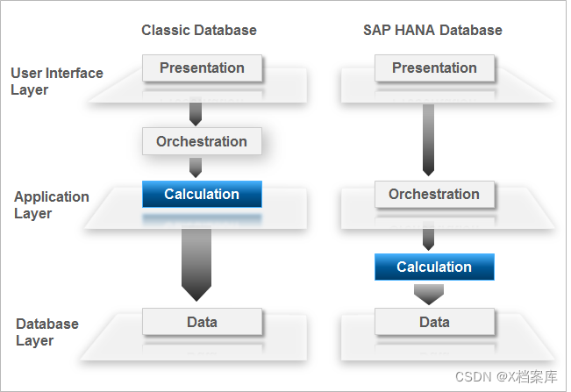Select the Database Layer label

47,332
